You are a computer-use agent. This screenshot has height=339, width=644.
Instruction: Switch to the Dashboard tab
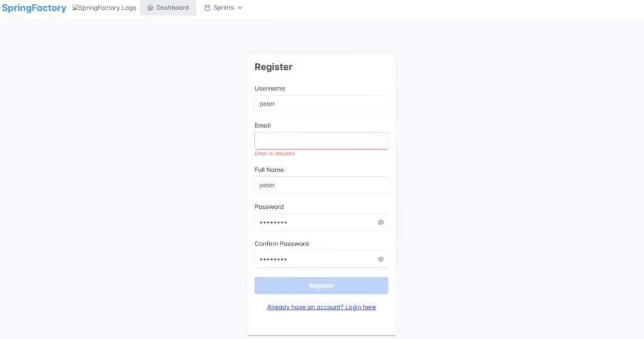click(x=168, y=8)
